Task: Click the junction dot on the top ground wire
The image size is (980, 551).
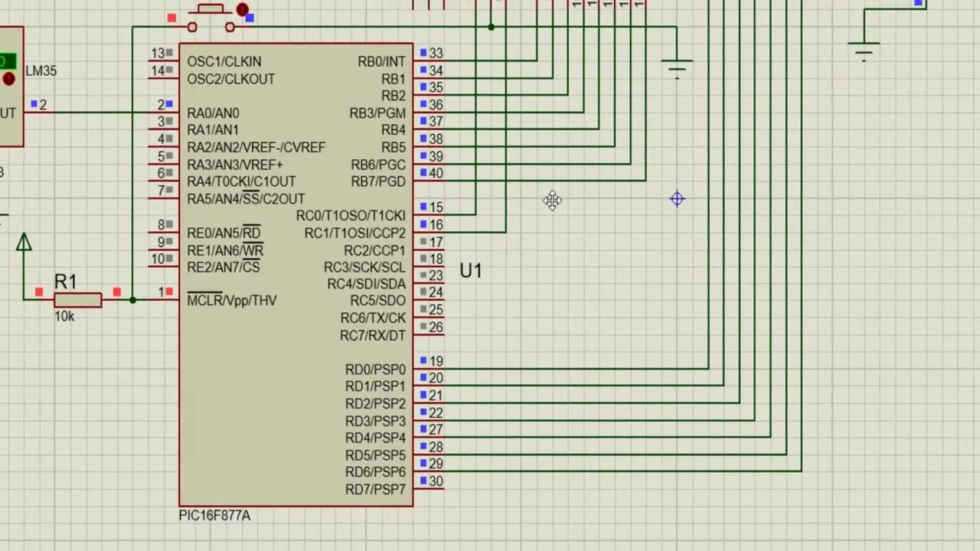Action: click(x=491, y=27)
